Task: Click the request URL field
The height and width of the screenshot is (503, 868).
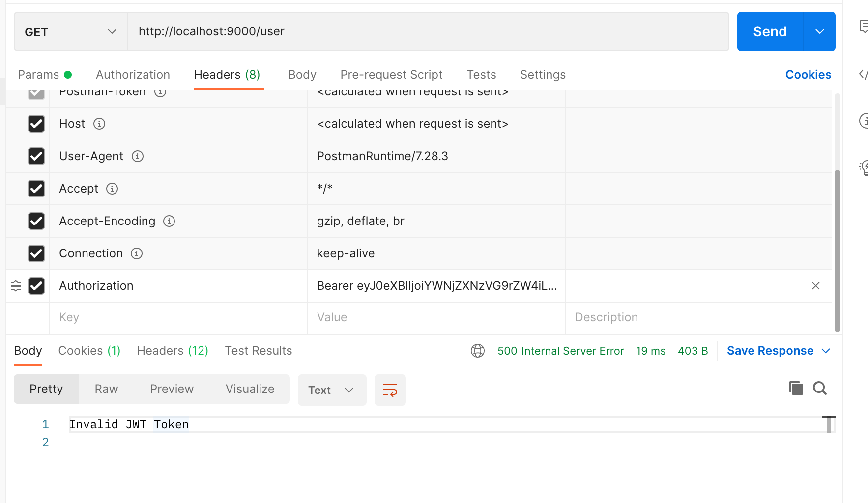Action: click(428, 31)
